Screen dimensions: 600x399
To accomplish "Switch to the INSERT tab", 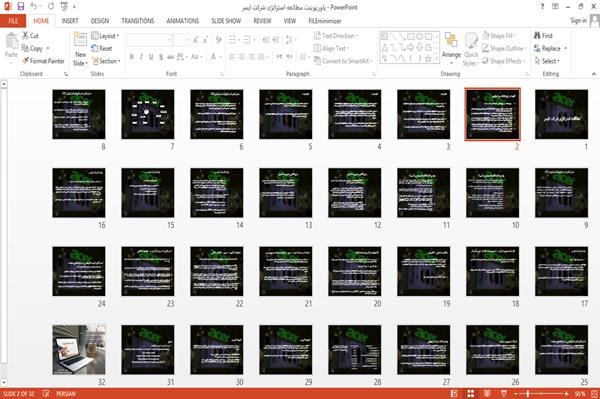I will pyautogui.click(x=70, y=21).
